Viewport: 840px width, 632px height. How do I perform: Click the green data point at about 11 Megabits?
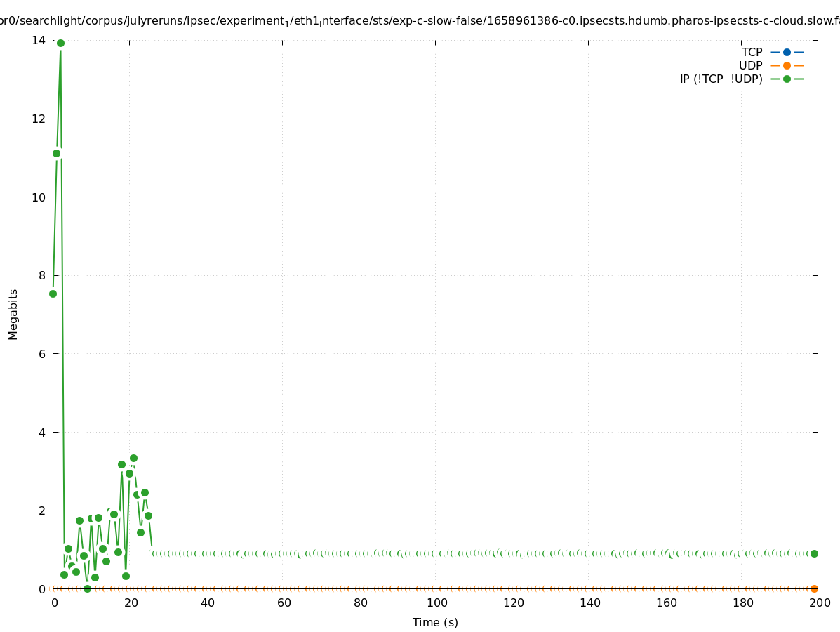pyautogui.click(x=56, y=153)
